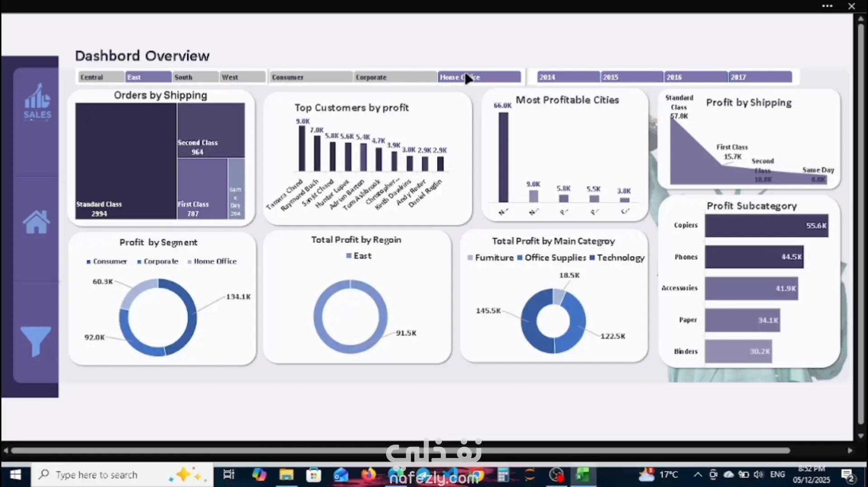Click the OneDrive cloud tray icon
This screenshot has height=487, width=868.
coord(728,475)
